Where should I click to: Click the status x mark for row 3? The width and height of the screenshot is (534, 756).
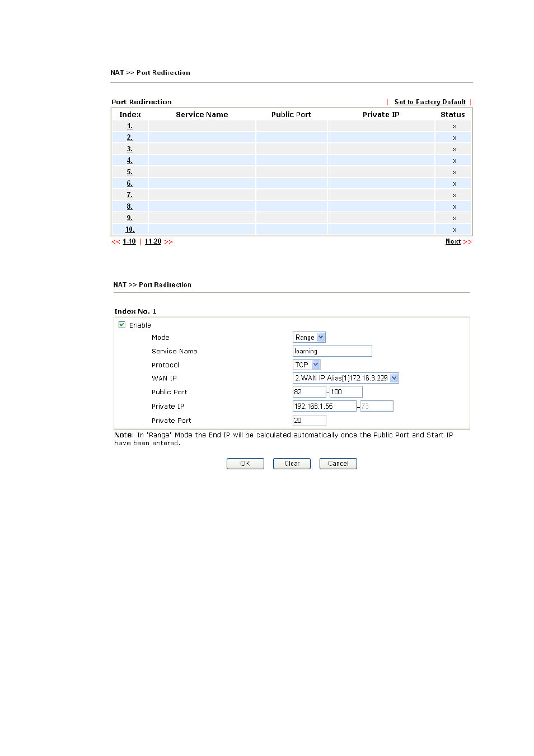[454, 150]
